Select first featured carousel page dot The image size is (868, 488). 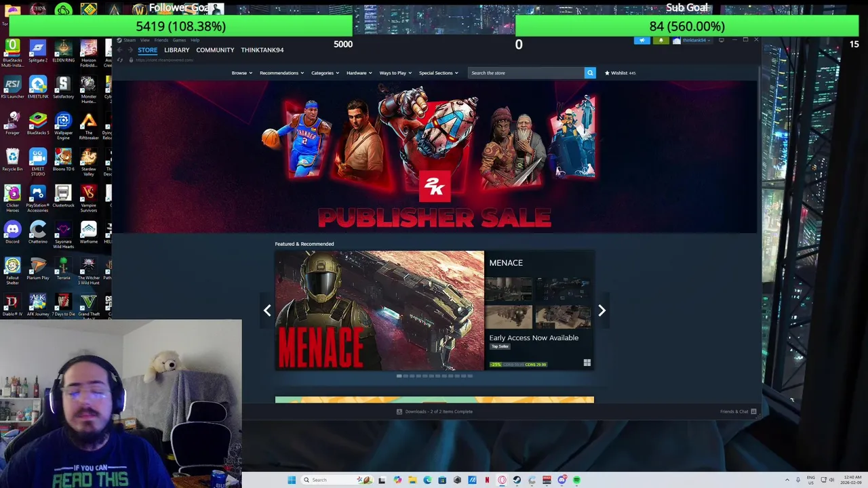(399, 375)
